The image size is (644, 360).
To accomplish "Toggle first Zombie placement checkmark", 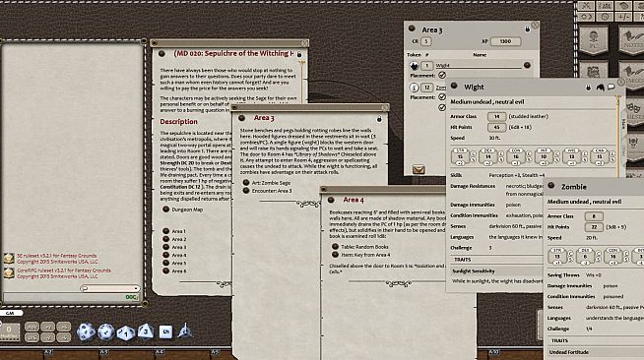I will (x=442, y=97).
